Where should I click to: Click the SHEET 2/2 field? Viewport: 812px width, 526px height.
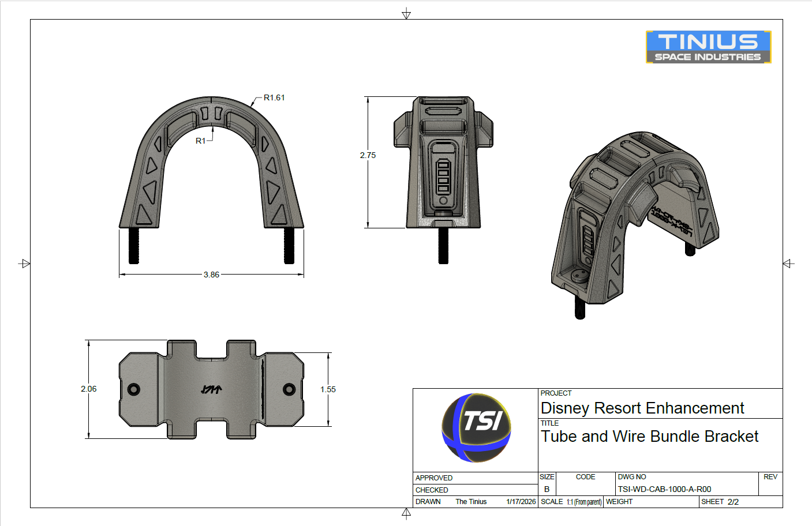click(x=721, y=501)
